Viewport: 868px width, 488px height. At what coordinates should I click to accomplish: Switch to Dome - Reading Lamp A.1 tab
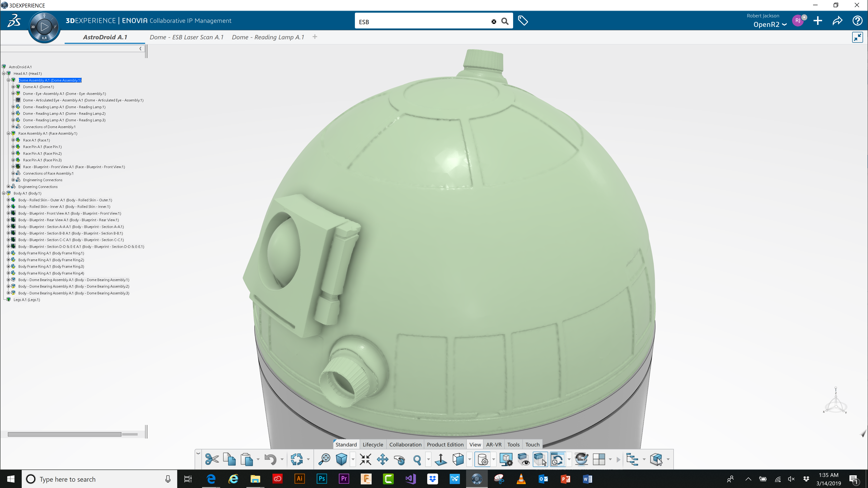coord(268,37)
